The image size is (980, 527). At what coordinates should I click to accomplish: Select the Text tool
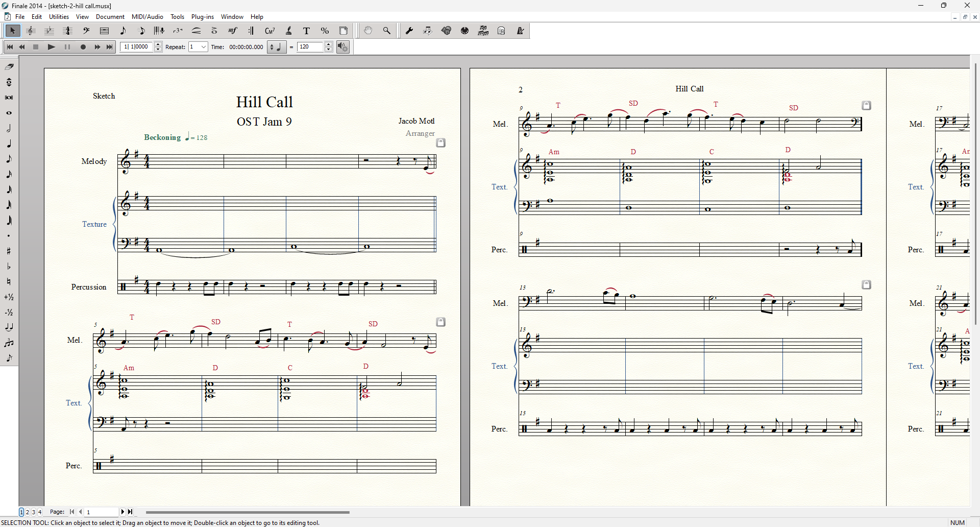pos(307,31)
